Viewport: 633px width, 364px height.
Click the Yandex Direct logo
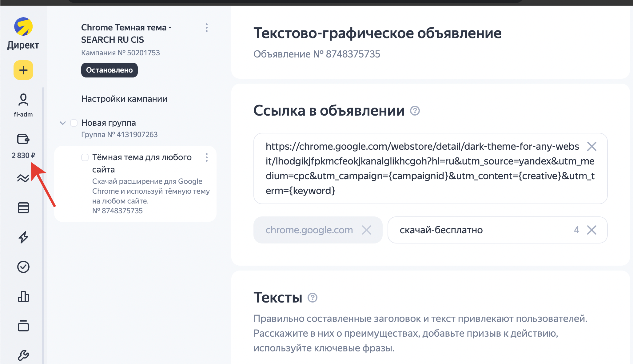23,27
